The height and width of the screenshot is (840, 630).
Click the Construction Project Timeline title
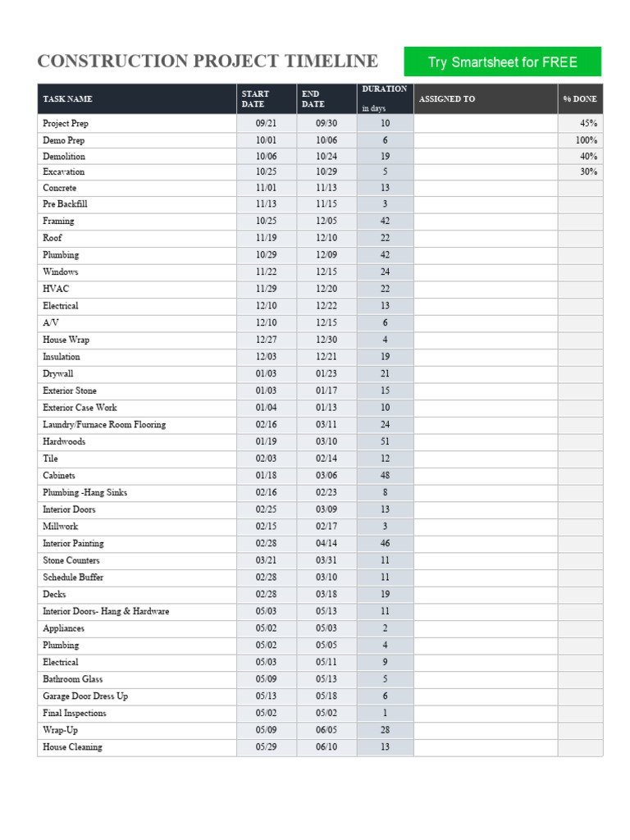(x=208, y=61)
